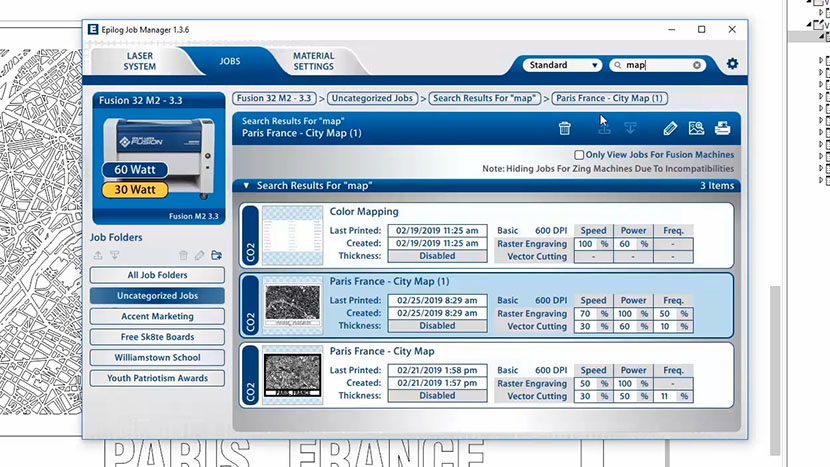Enable Only View Jobs For Fusion Machines

tap(579, 155)
